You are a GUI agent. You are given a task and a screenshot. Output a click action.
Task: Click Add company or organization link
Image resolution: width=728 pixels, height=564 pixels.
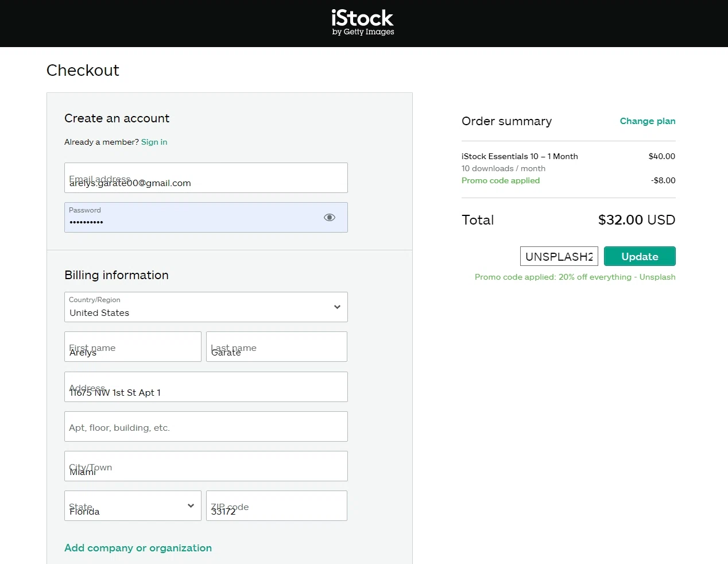click(x=138, y=548)
